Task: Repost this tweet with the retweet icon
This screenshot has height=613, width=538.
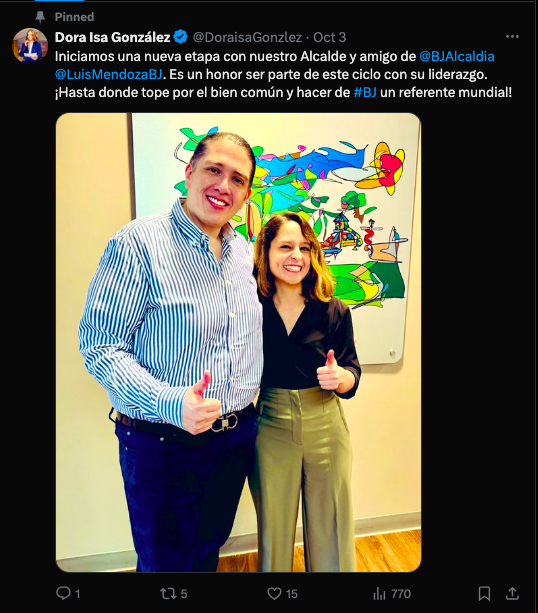Action: (x=168, y=593)
